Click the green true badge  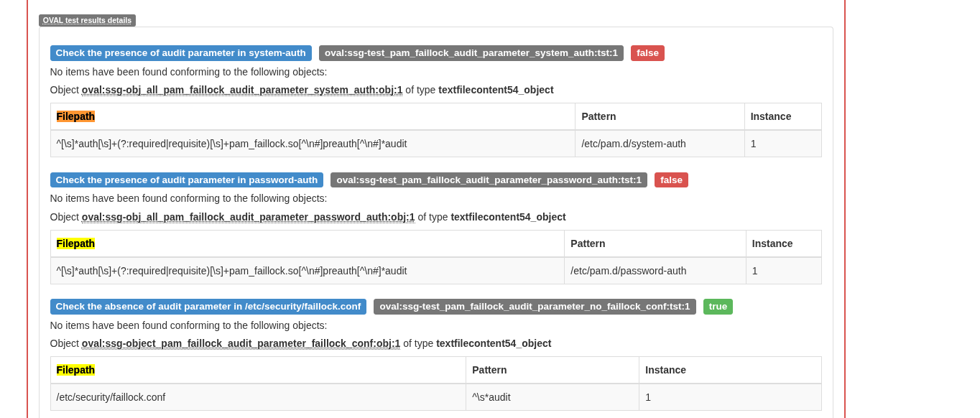[717, 307]
